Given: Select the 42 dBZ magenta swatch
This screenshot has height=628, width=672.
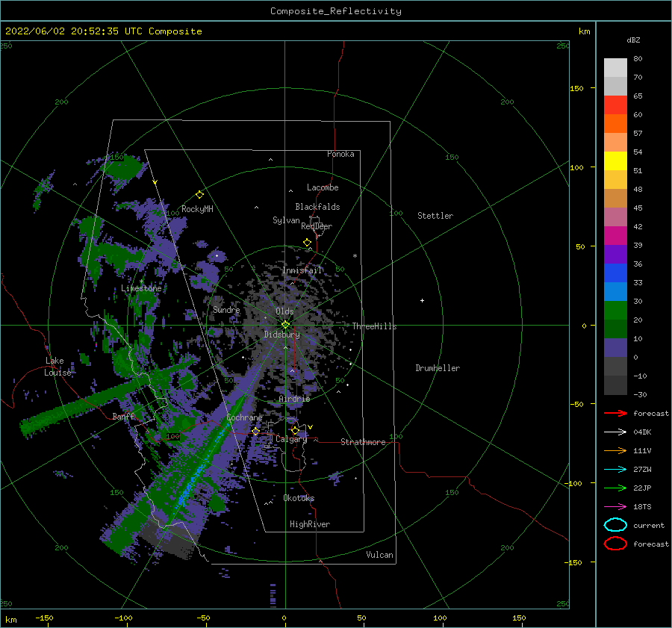Looking at the screenshot, I should (615, 235).
